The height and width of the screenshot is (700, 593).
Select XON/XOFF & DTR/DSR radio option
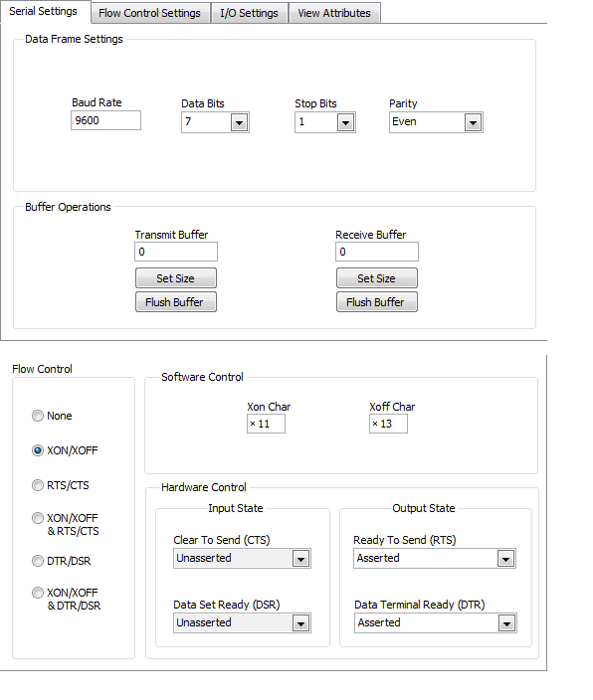(38, 593)
